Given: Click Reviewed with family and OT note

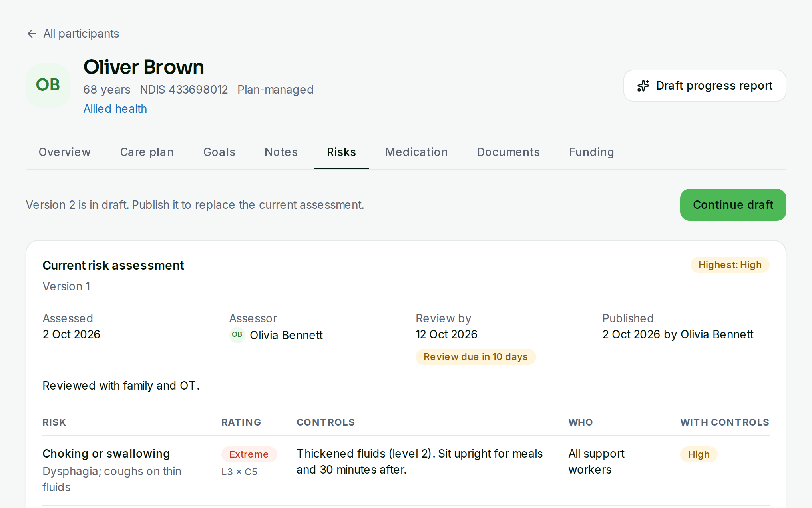Looking at the screenshot, I should [x=121, y=386].
